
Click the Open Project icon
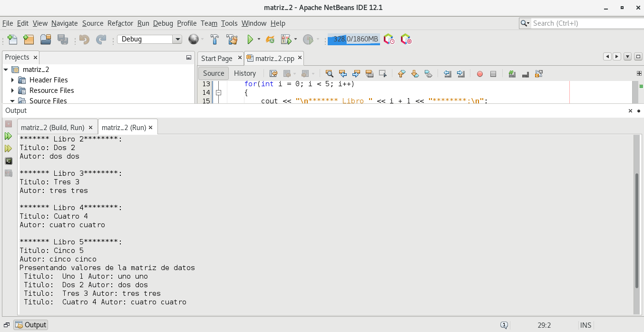(46, 40)
